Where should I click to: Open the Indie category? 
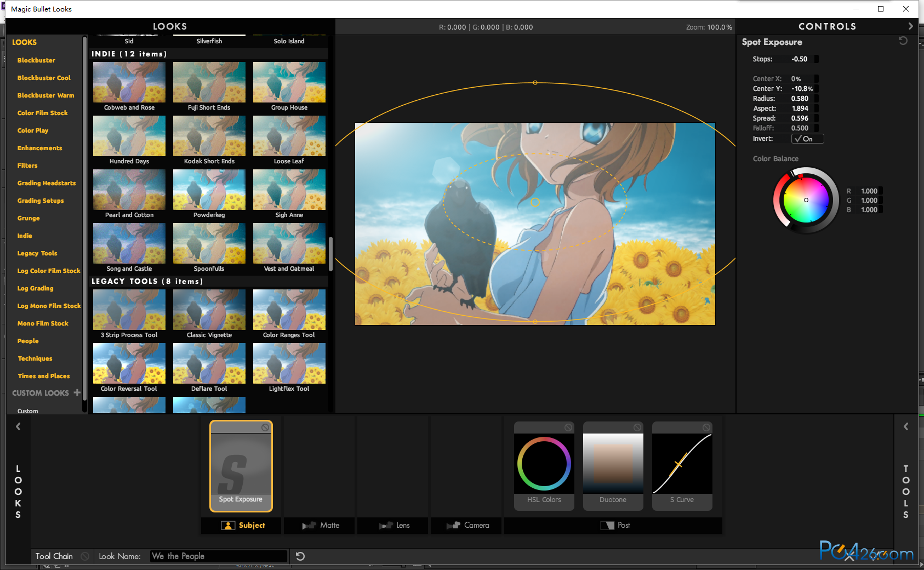click(25, 236)
